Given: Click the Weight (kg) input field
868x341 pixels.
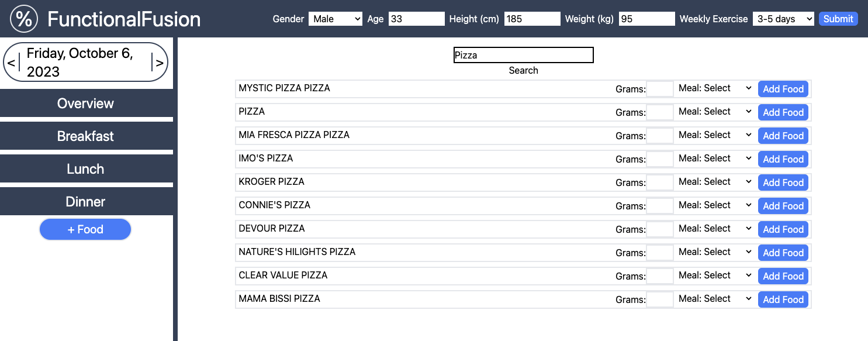Looking at the screenshot, I should 646,19.
